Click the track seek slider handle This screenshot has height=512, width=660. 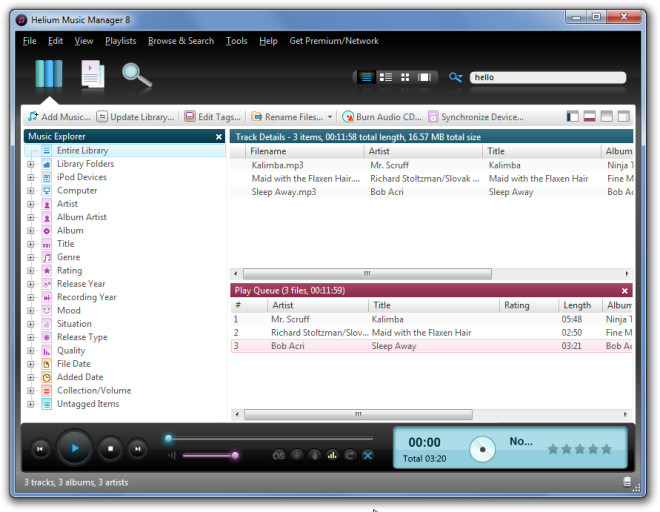coord(168,438)
